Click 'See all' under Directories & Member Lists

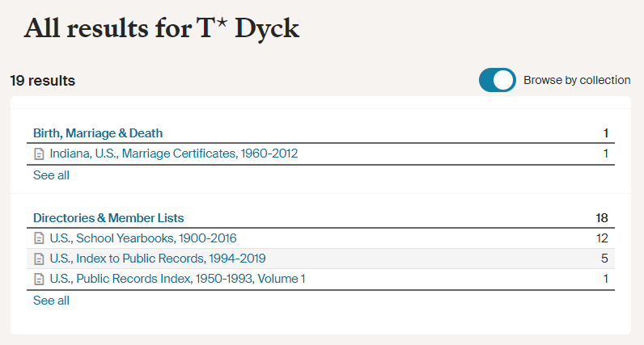[x=51, y=301]
